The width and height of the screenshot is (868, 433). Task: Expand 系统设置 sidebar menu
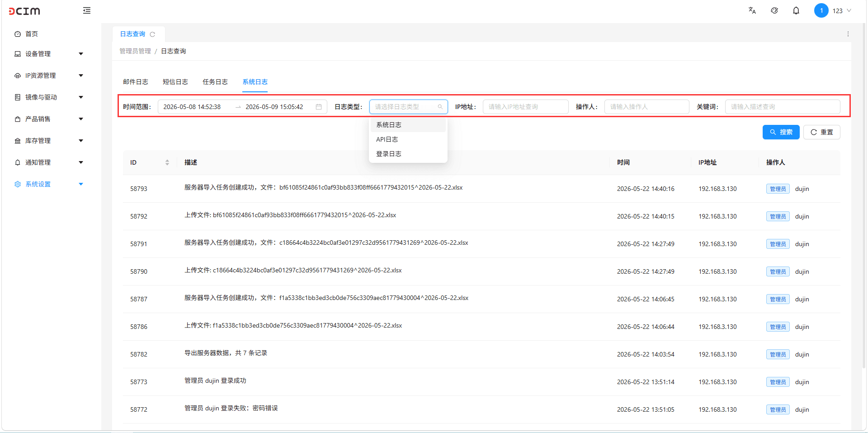pos(49,184)
